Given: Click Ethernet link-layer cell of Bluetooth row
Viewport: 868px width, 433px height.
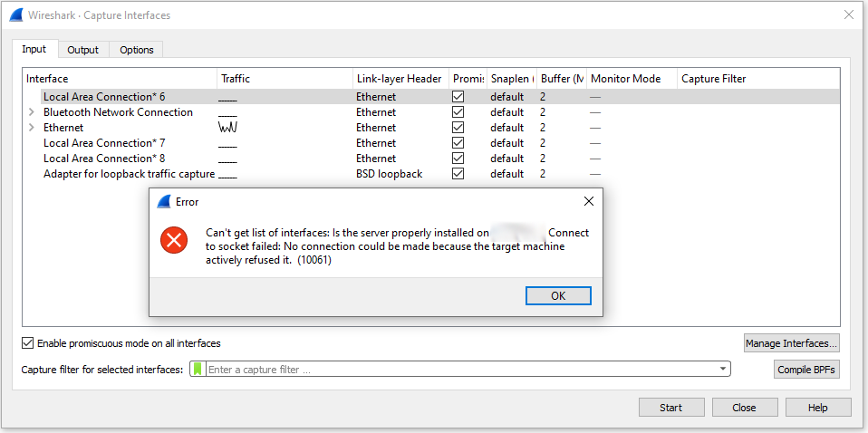Looking at the screenshot, I should click(376, 112).
